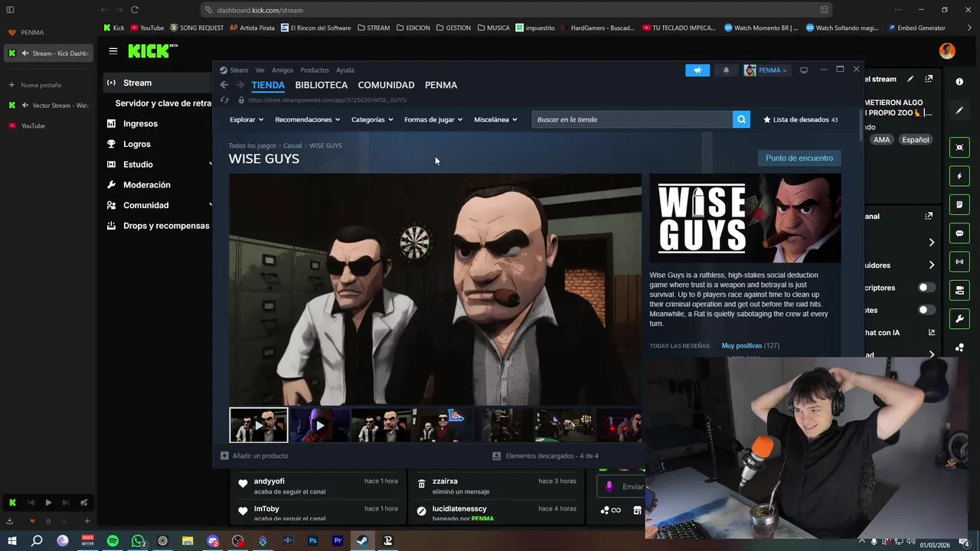Click the Steam announcements megaphone button
This screenshot has height=551, width=980.
697,70
